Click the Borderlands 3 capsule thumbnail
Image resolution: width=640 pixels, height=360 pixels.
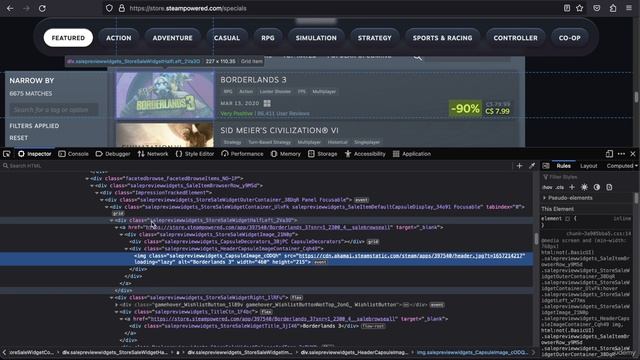click(x=165, y=96)
